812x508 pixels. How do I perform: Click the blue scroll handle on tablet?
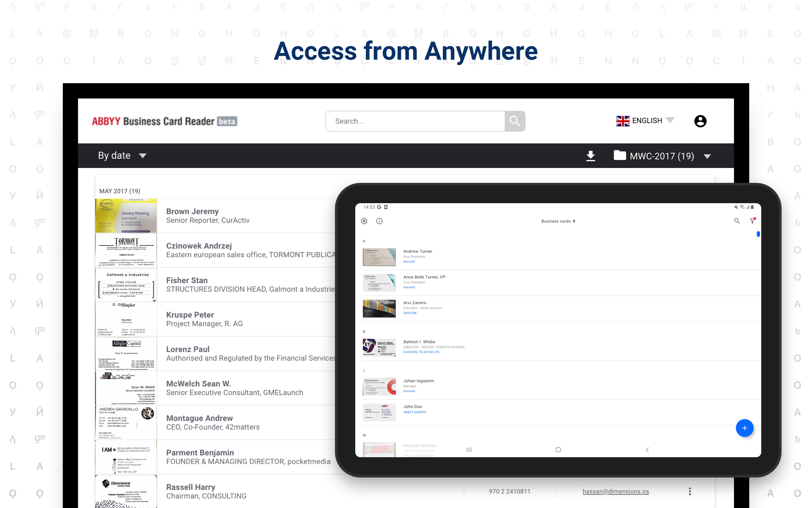coord(758,234)
